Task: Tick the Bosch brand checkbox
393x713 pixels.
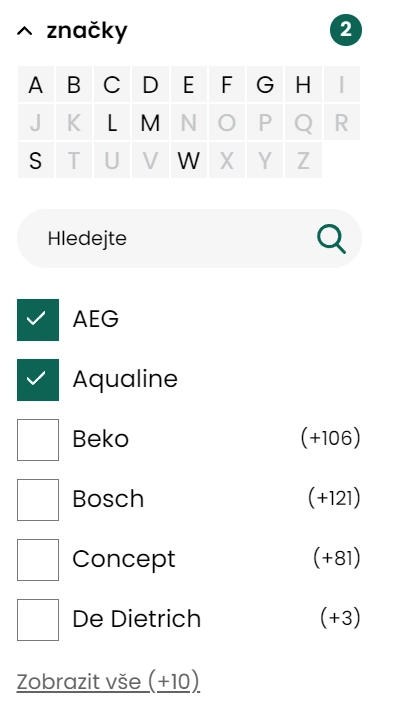Action: point(38,500)
